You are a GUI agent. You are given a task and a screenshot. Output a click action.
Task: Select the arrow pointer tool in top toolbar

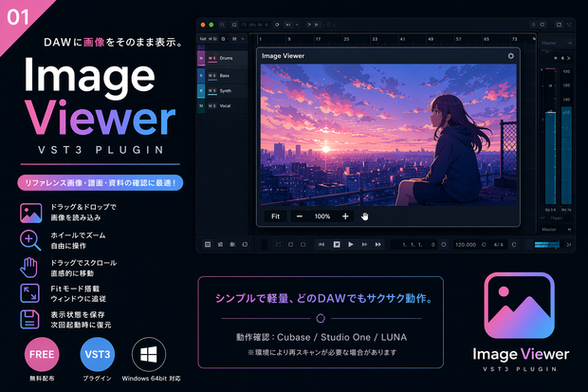coord(309,25)
